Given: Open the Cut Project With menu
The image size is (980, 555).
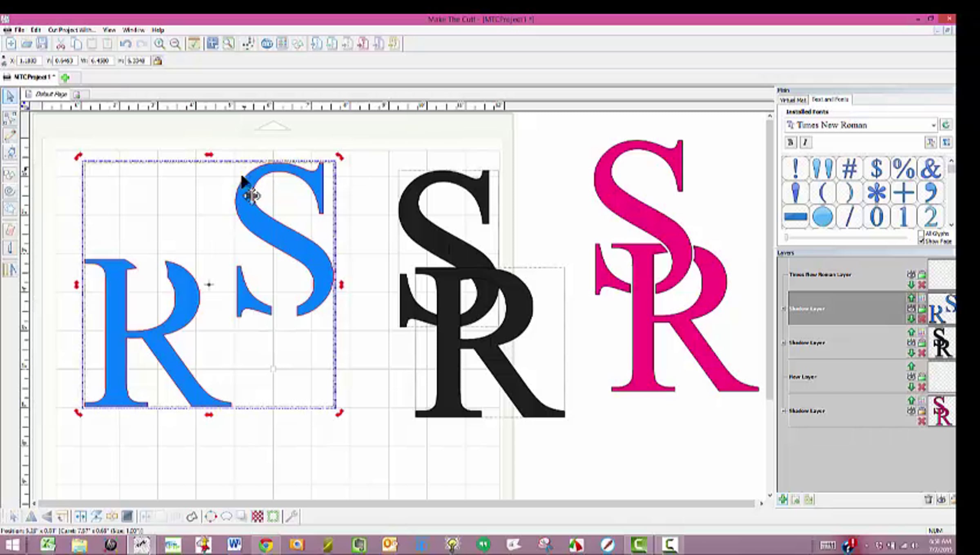Looking at the screenshot, I should (71, 30).
